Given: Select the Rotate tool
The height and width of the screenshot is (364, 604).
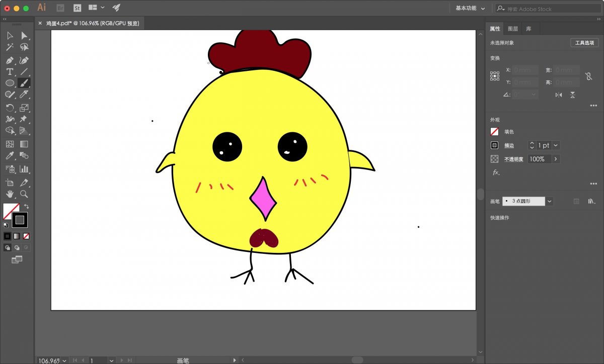Looking at the screenshot, I should click(10, 108).
